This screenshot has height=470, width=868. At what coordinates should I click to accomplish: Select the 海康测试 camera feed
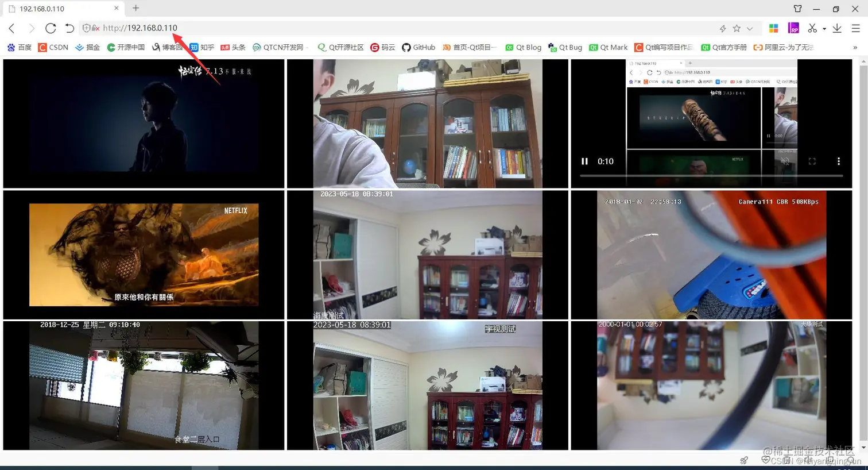tap(428, 255)
